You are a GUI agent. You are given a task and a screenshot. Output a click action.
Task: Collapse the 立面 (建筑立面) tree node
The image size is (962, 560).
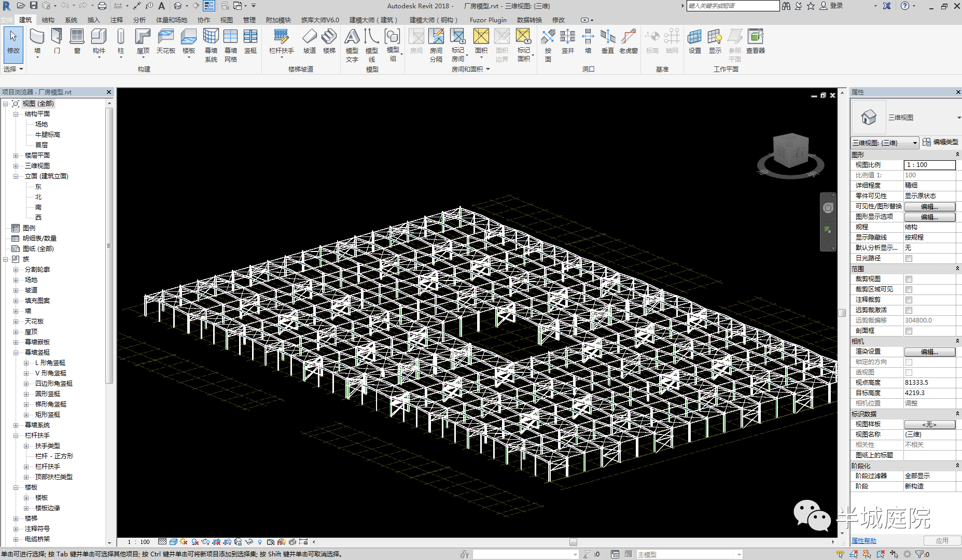[x=16, y=176]
